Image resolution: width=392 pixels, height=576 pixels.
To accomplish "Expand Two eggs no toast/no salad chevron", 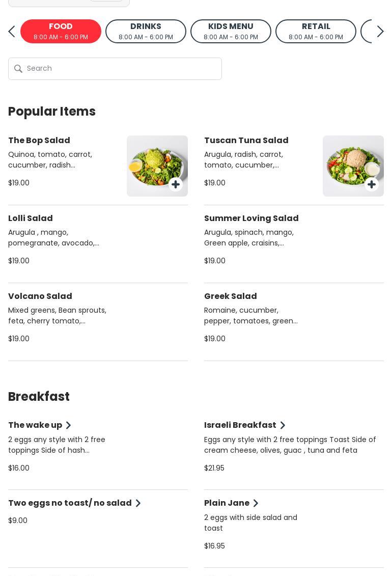I will pyautogui.click(x=138, y=503).
